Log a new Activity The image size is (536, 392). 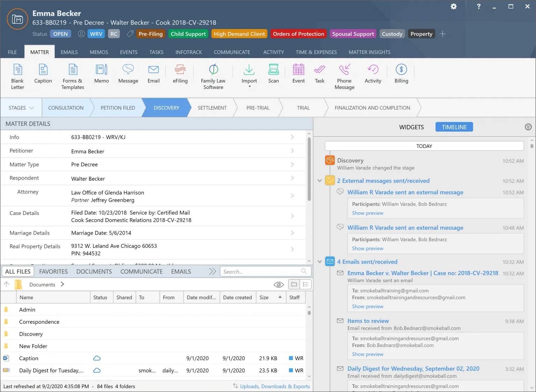click(x=373, y=74)
